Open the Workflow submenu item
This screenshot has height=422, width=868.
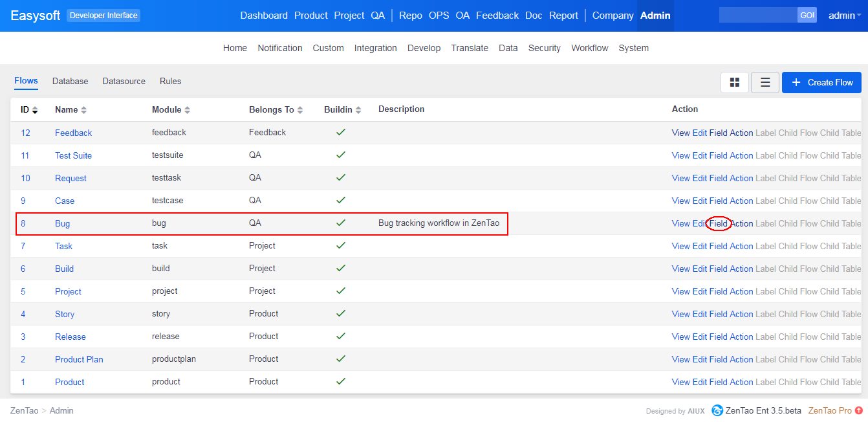[589, 48]
